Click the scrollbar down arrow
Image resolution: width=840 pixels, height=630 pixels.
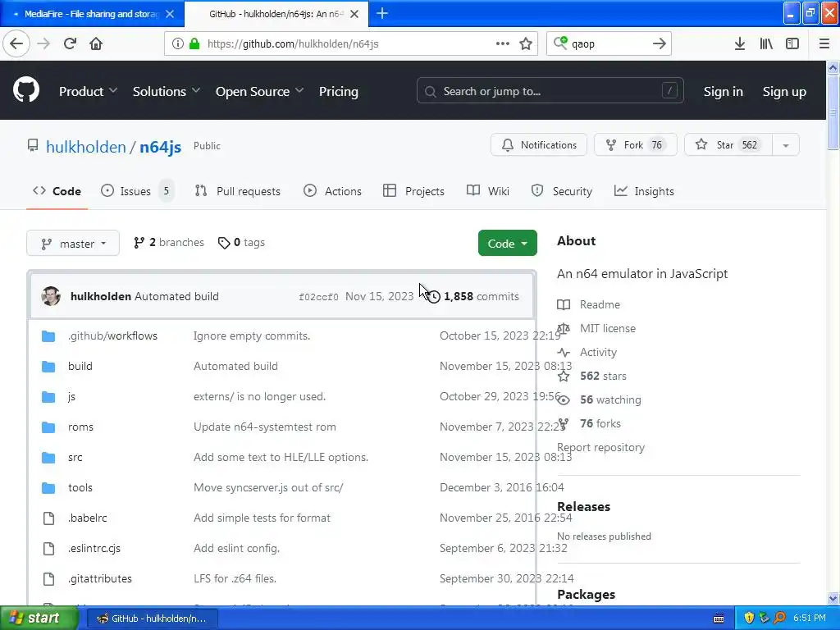click(x=833, y=598)
